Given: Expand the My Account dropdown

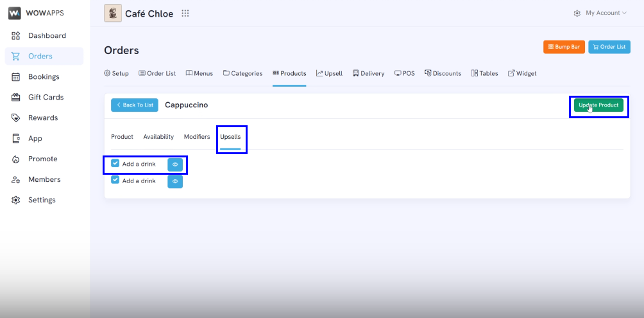Looking at the screenshot, I should [x=606, y=13].
